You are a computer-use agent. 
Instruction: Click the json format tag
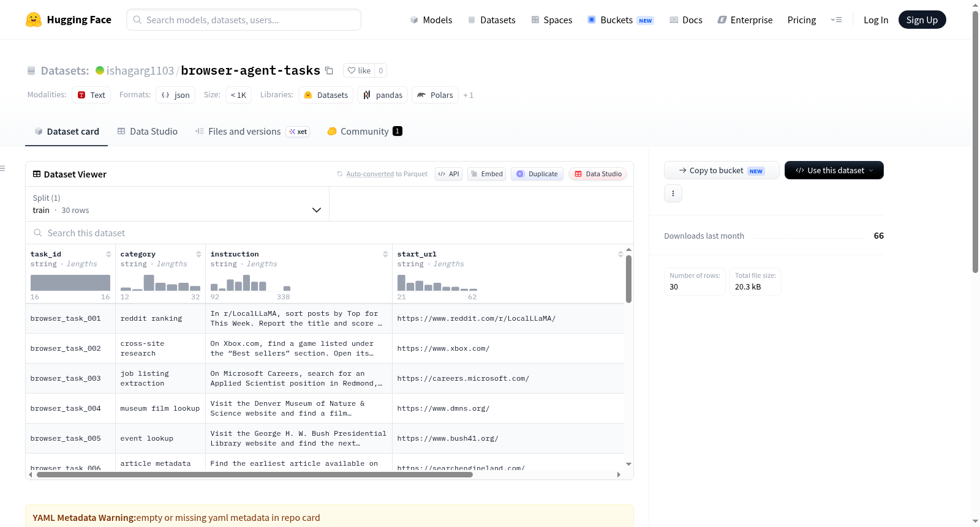176,95
